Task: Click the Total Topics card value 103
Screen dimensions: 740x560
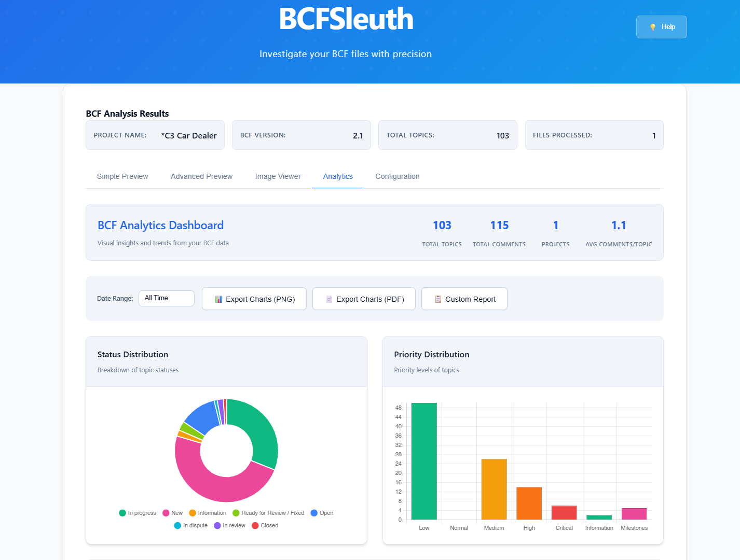Action: coord(503,135)
